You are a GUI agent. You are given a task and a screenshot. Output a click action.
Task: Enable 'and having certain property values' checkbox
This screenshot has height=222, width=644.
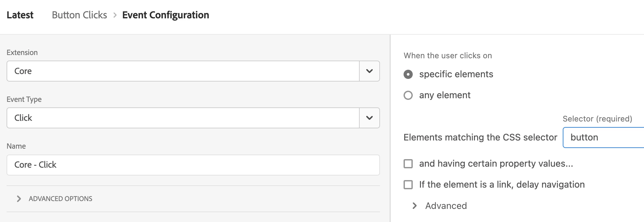(408, 164)
